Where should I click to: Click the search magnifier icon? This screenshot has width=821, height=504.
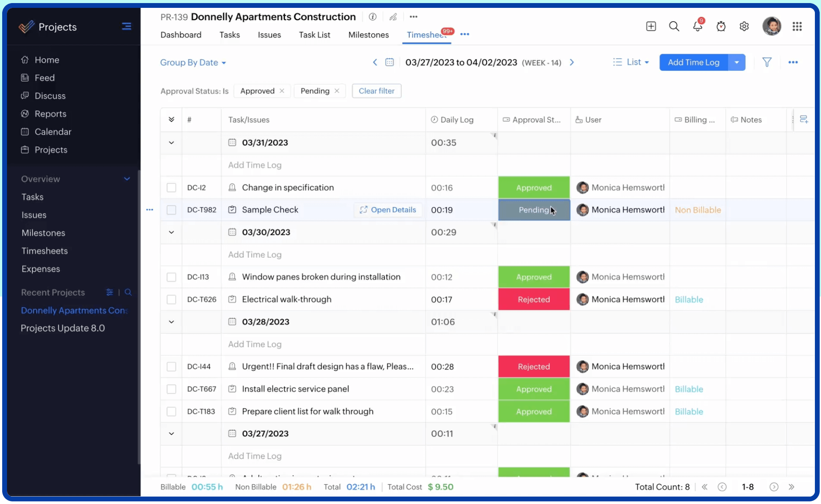(674, 27)
